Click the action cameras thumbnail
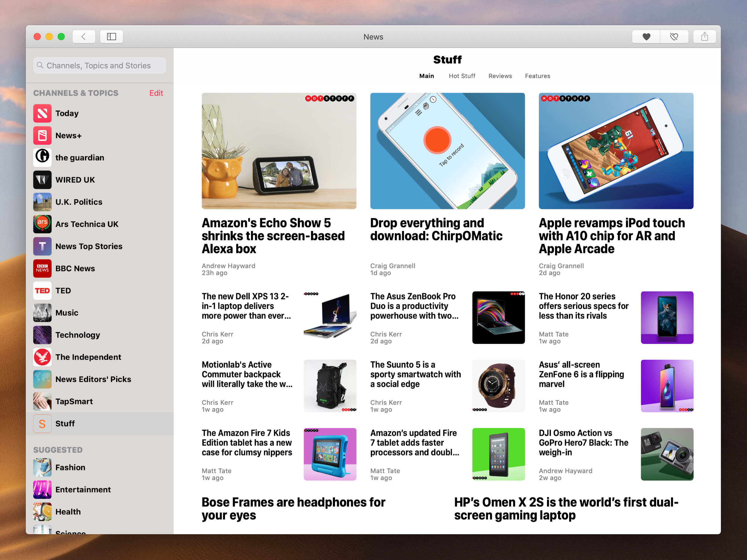Image resolution: width=747 pixels, height=560 pixels. [x=667, y=454]
